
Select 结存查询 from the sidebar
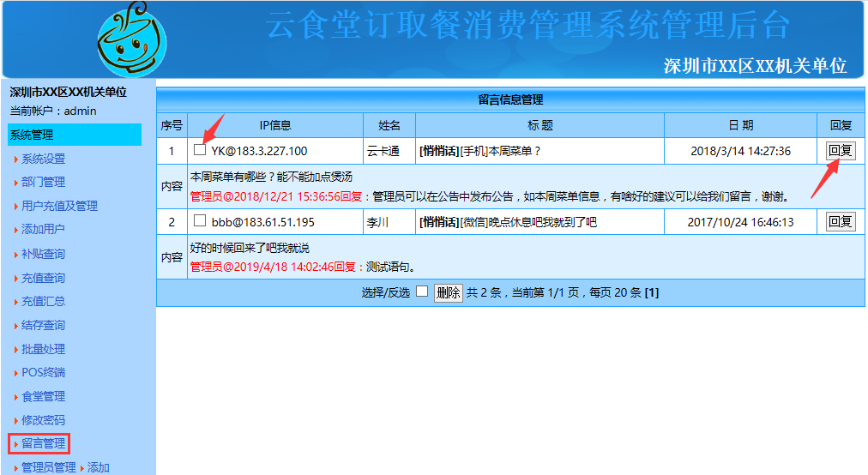43,325
